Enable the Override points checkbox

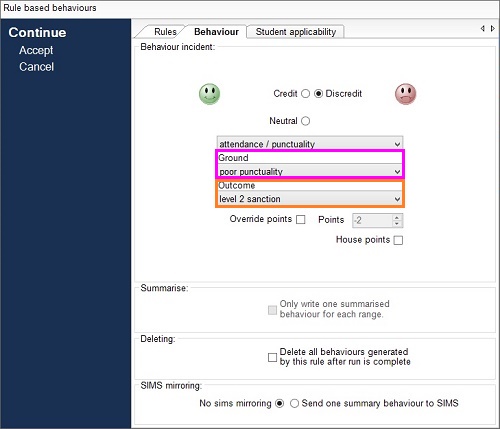click(301, 219)
